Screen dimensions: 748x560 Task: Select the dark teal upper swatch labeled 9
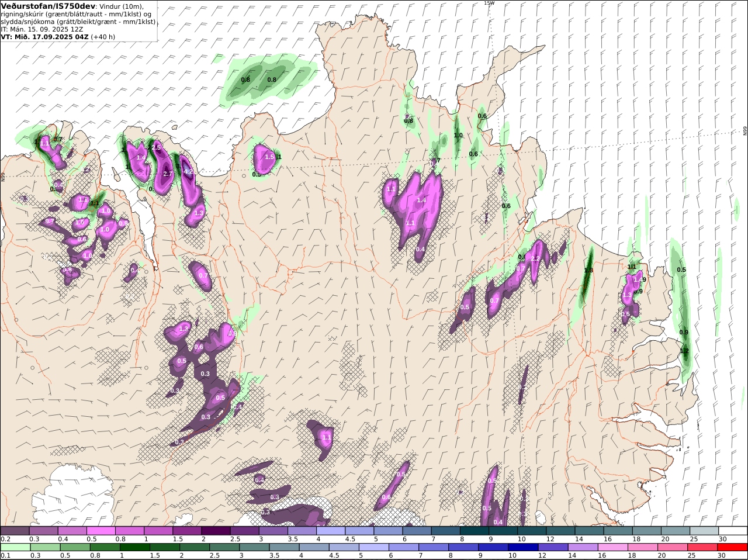(503, 530)
